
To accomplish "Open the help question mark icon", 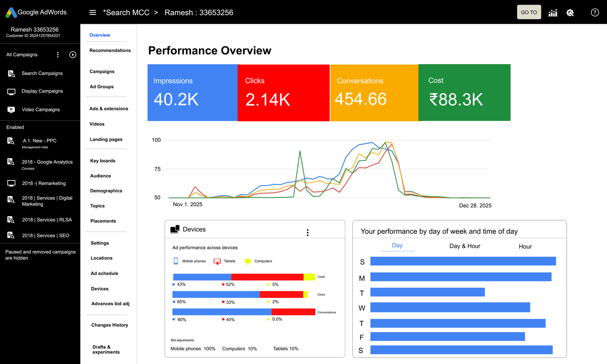I will 595,13.
